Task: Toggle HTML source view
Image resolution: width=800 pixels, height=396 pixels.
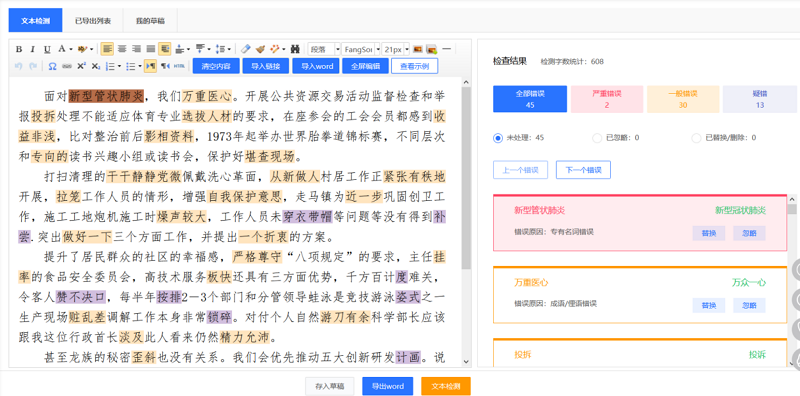Action: point(180,66)
